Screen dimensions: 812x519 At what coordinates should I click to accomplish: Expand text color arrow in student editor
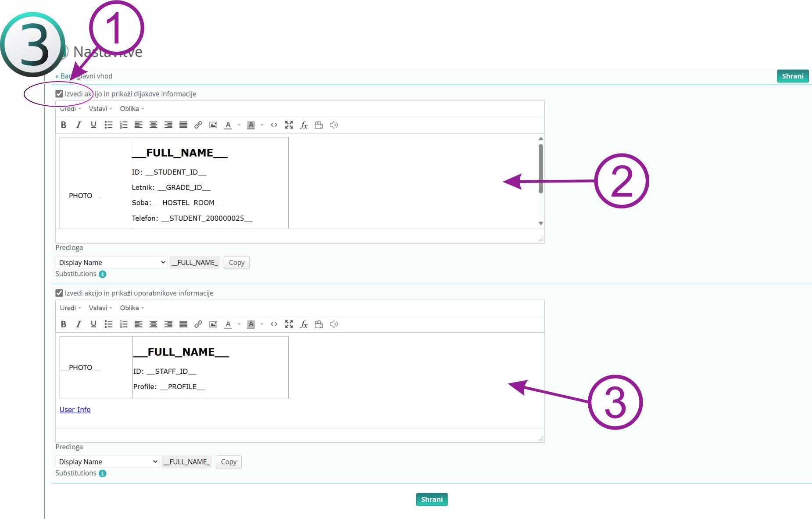coord(239,125)
